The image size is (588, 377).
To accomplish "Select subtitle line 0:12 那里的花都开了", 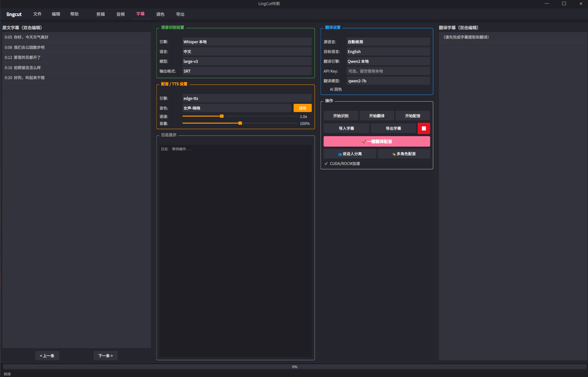I will pos(76,57).
